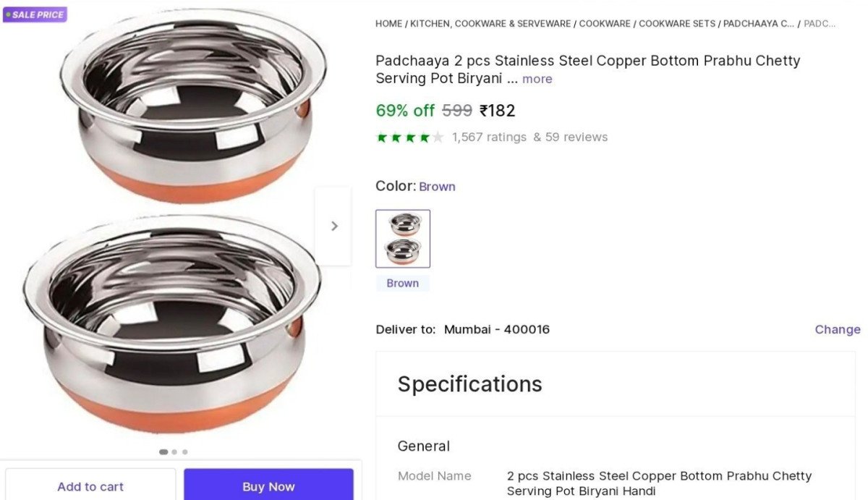Viewport: 868px width, 500px height.
Task: Click the SALE PRICE badge
Action: click(35, 14)
